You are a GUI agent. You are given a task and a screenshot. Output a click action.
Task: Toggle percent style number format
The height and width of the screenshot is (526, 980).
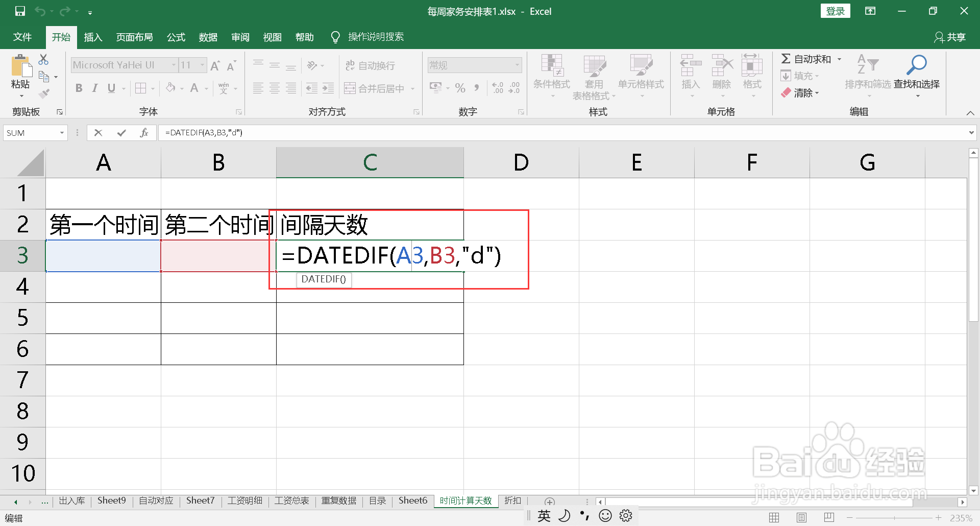click(x=460, y=88)
